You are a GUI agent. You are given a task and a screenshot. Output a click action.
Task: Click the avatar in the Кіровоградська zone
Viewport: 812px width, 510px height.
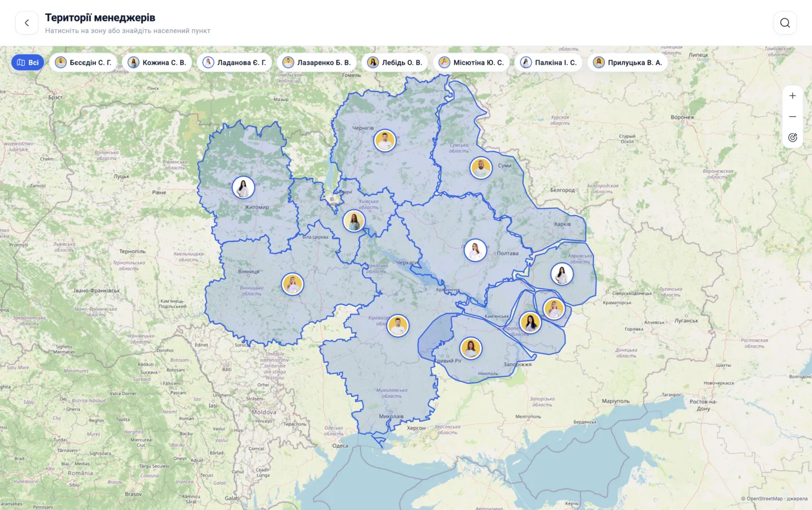click(x=398, y=325)
